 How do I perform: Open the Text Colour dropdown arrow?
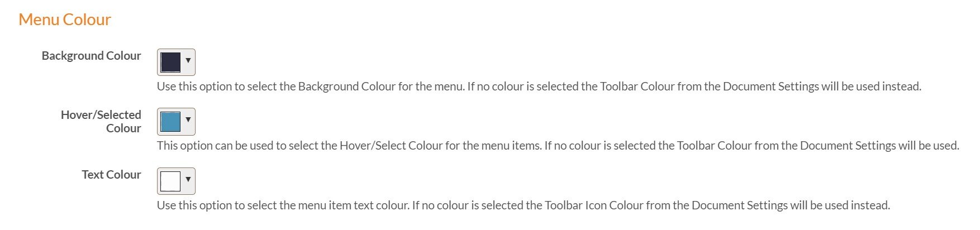(x=188, y=179)
